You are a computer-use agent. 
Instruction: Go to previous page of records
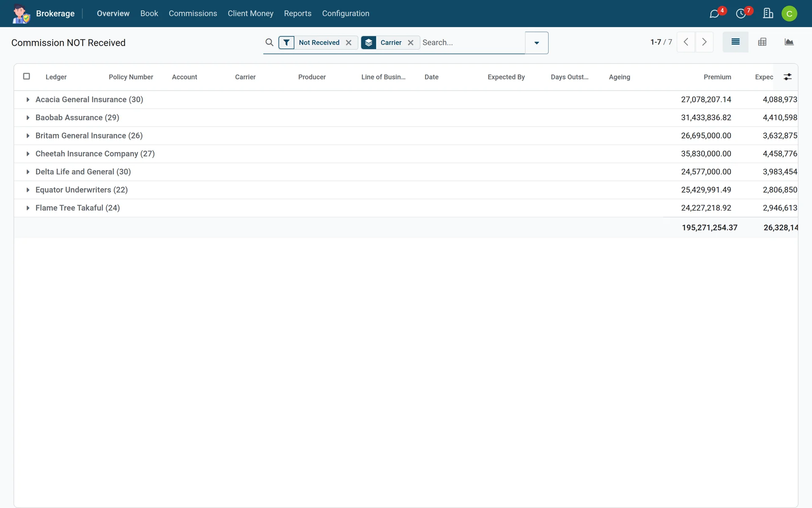coord(686,42)
